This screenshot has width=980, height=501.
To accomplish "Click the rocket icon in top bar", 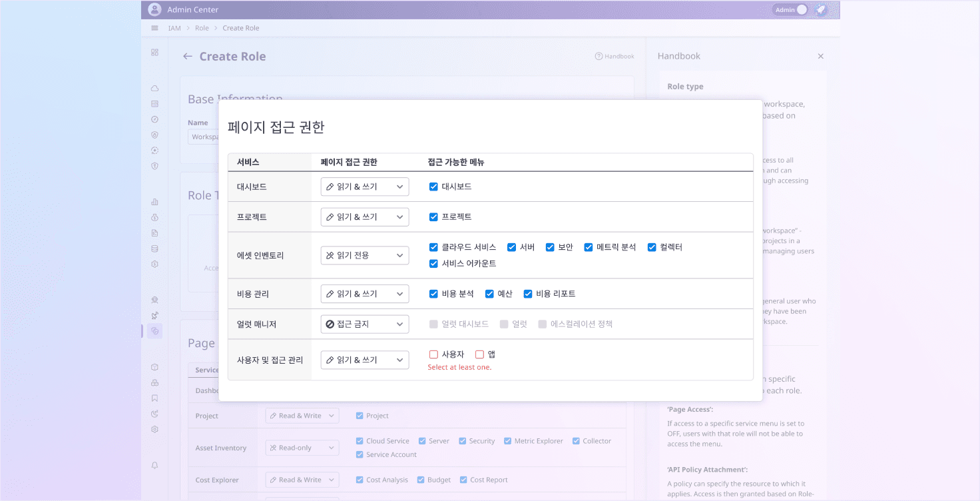I will [821, 10].
